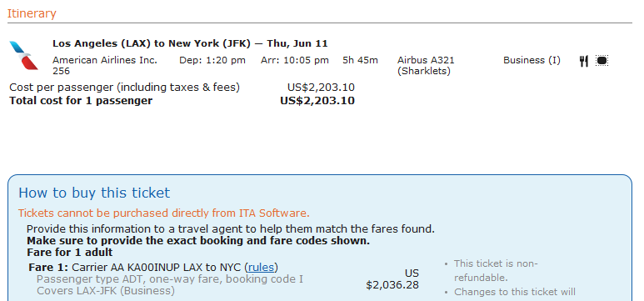This screenshot has width=644, height=301.
Task: Click the 5h 45m flight duration
Action: 360,60
